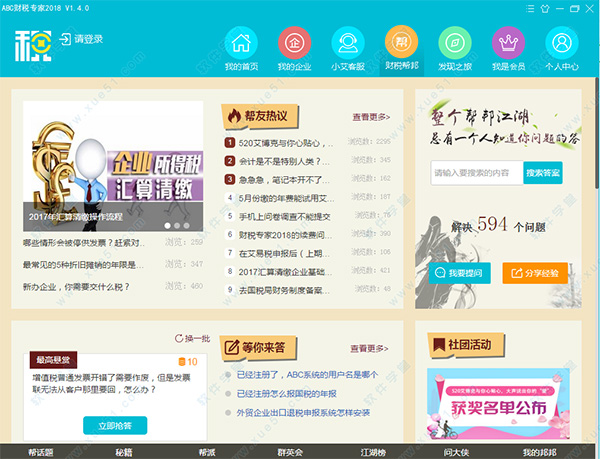This screenshot has width=600, height=459.
Task: Open article 最常见的5种折旧摊销的年限
Action: coord(83,265)
